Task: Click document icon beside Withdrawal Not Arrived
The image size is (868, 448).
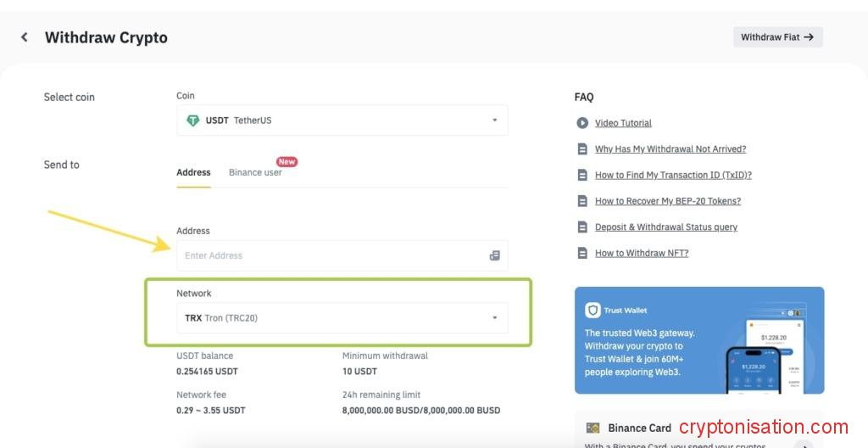Action: (x=582, y=149)
